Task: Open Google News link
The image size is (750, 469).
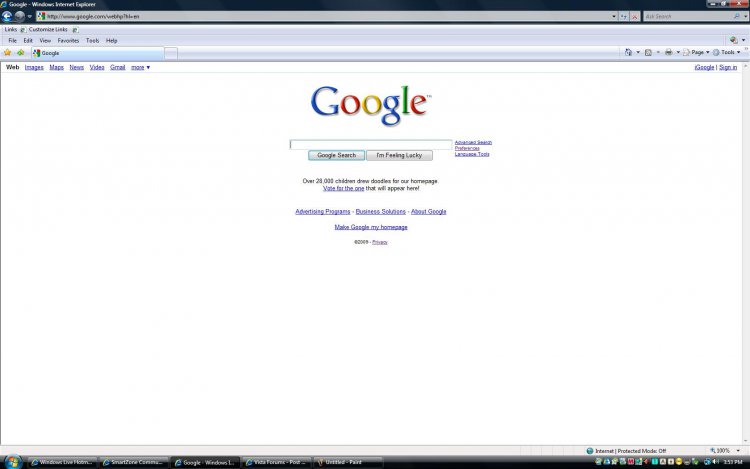Action: (77, 67)
